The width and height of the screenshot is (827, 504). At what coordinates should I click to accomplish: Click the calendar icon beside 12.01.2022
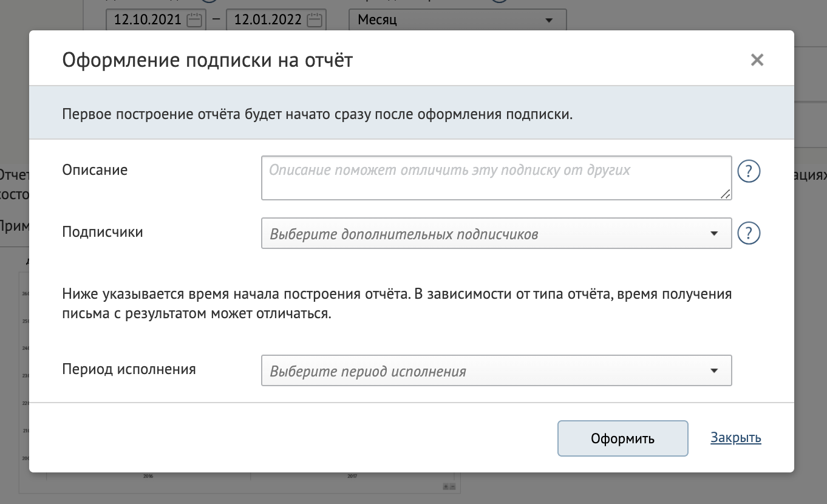(x=314, y=19)
